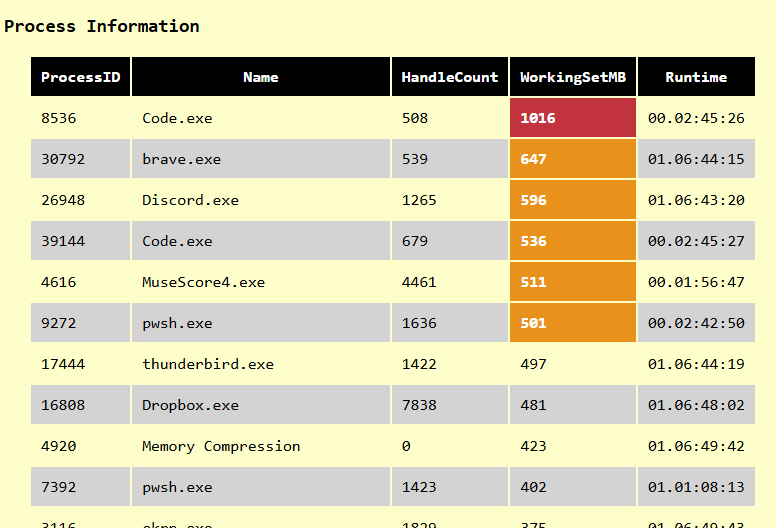Select runtime 01.06:48:02 cell
776x528 pixels.
pyautogui.click(x=696, y=405)
